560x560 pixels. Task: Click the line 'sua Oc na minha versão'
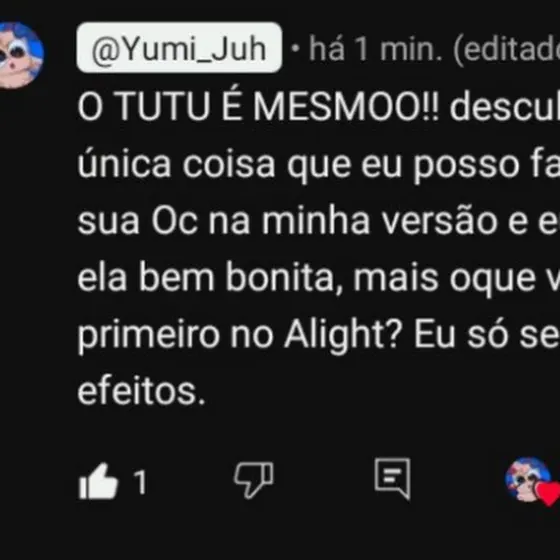tap(288, 221)
